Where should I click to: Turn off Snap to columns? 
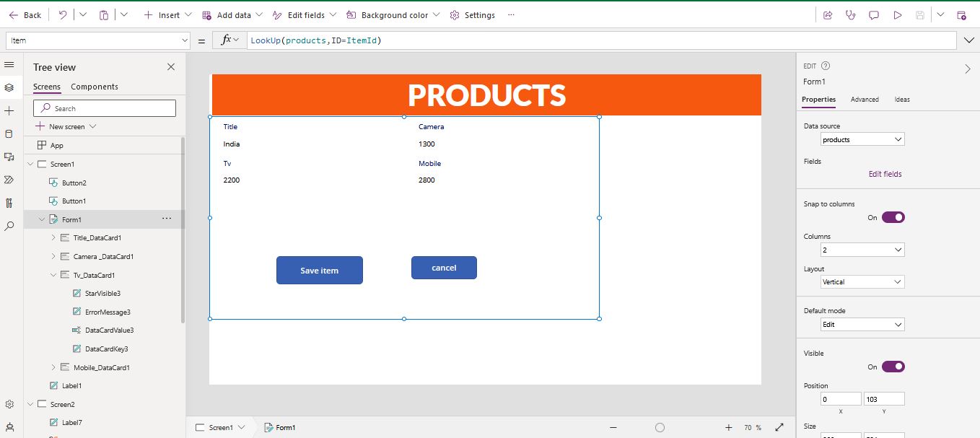[894, 217]
